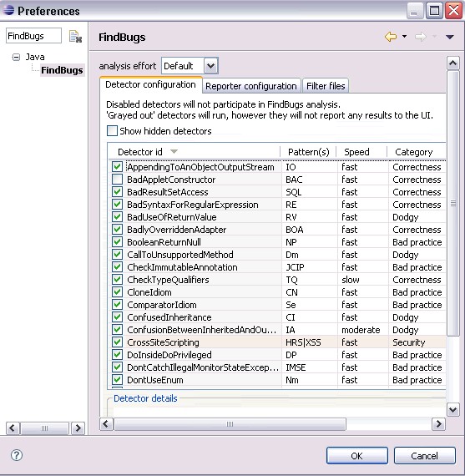Enable Show hidden detectors checkbox

click(x=112, y=131)
